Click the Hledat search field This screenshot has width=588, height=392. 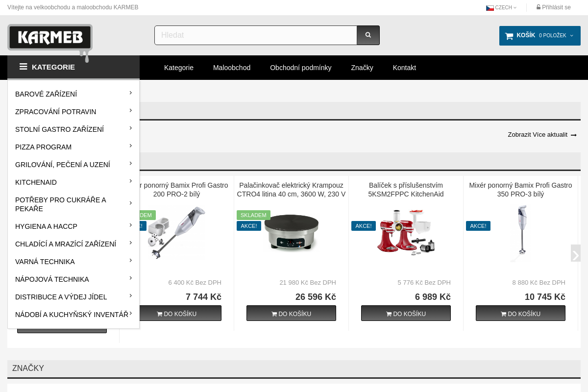coord(256,35)
